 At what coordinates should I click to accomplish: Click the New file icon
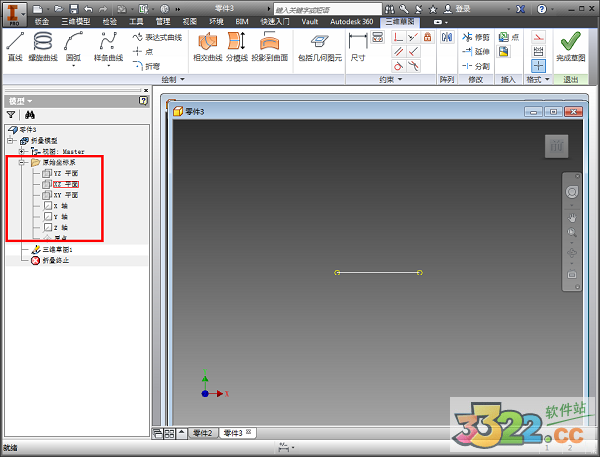point(37,9)
